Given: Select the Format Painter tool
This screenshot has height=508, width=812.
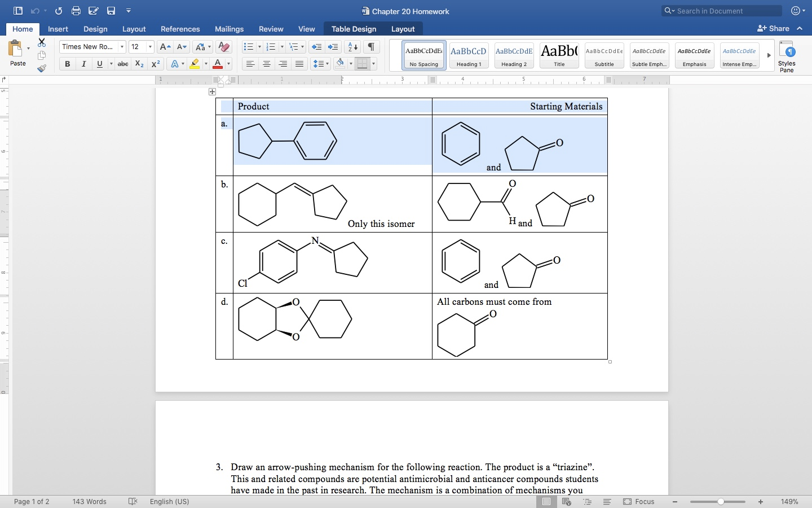Looking at the screenshot, I should point(42,69).
